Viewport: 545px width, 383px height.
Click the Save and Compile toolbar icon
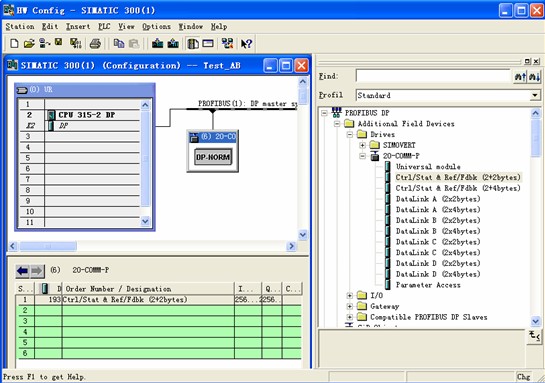coord(75,43)
